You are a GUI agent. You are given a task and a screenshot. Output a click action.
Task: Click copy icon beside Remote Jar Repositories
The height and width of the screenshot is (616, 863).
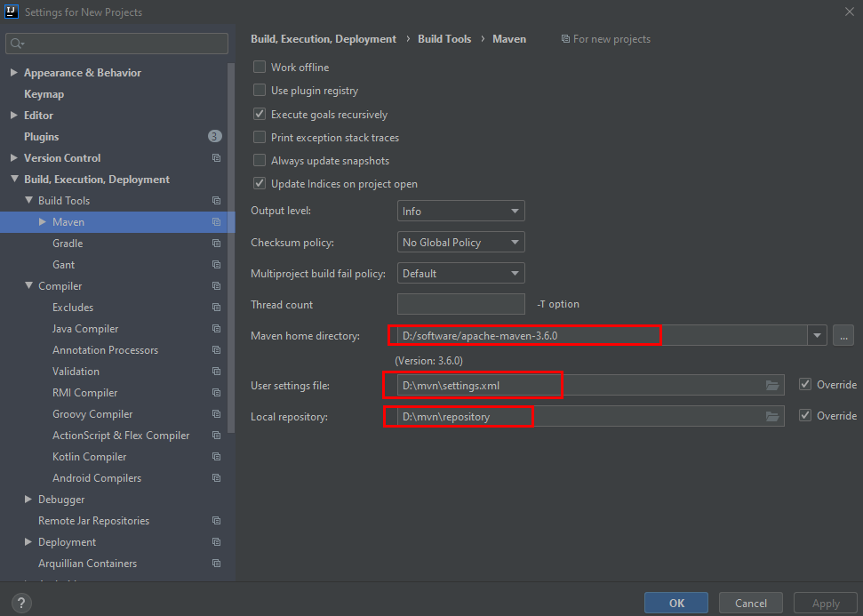coord(216,521)
